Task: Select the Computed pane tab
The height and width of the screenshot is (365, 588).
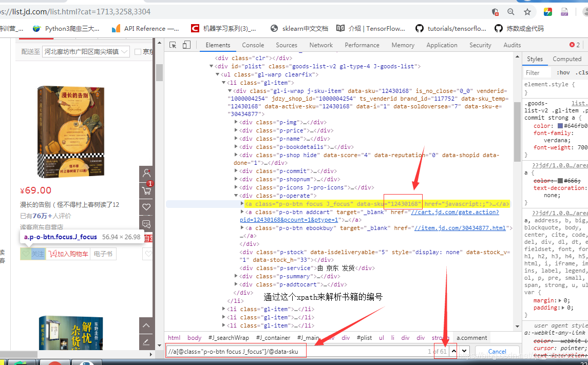Action: (566, 59)
